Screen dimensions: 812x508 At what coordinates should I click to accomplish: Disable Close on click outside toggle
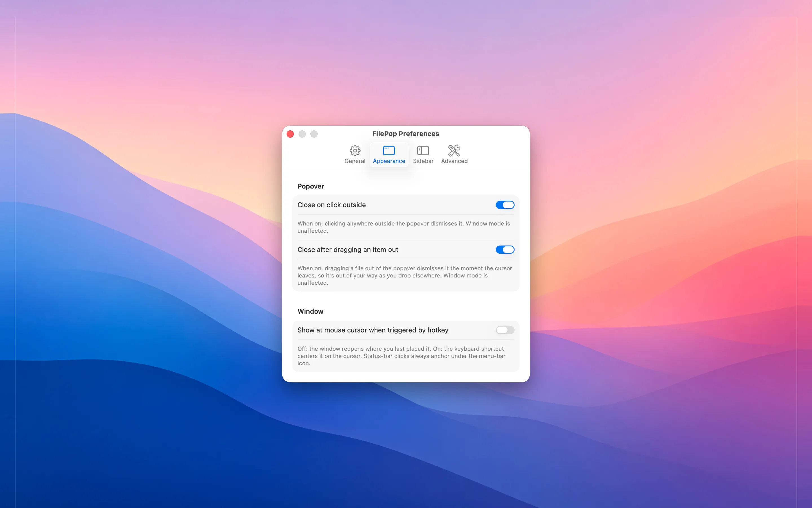coord(505,205)
